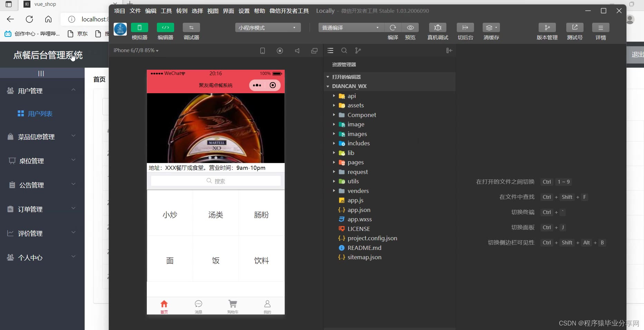Open version management

coord(547,28)
